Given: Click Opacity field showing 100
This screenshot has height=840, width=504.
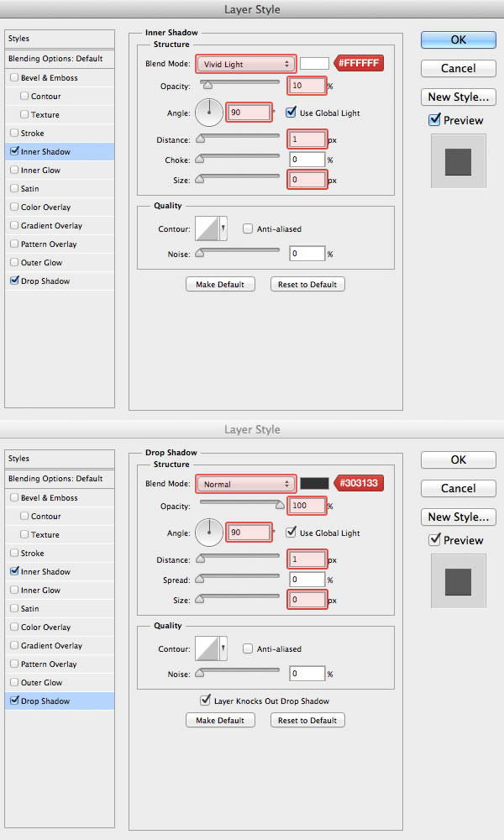Looking at the screenshot, I should tap(307, 506).
